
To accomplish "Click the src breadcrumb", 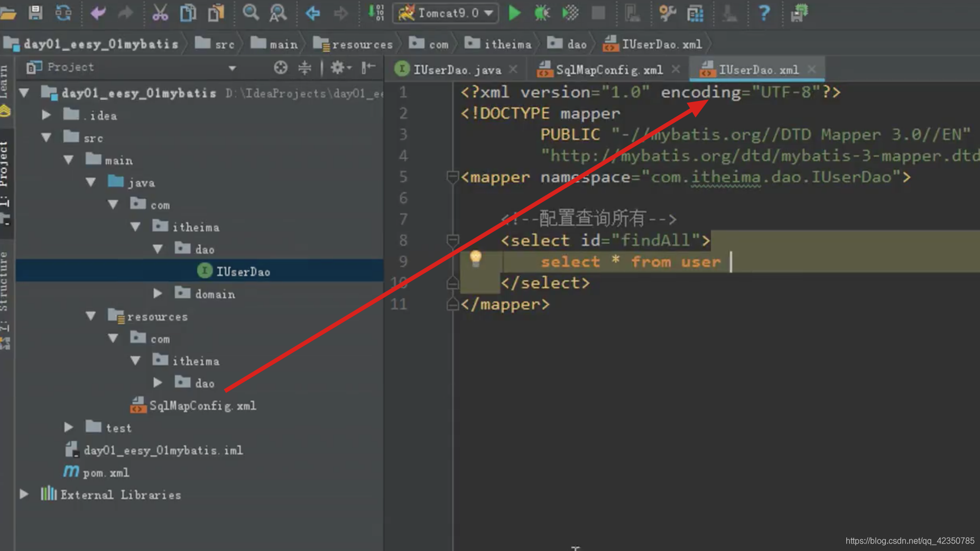I will [215, 44].
